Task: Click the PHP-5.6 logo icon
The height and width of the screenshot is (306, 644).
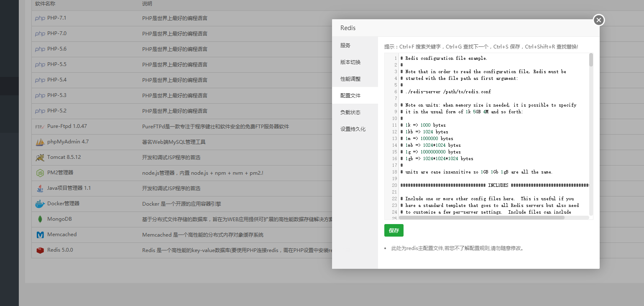Action: pyautogui.click(x=40, y=49)
